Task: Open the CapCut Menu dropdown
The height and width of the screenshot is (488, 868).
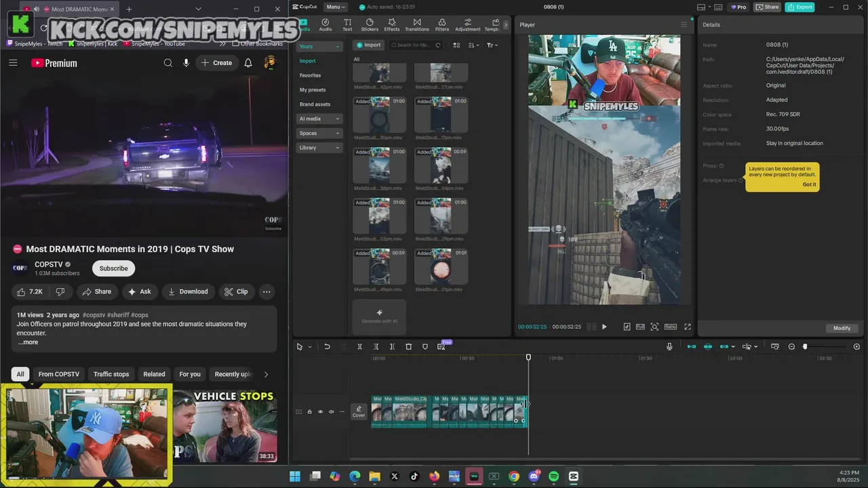Action: click(x=336, y=7)
